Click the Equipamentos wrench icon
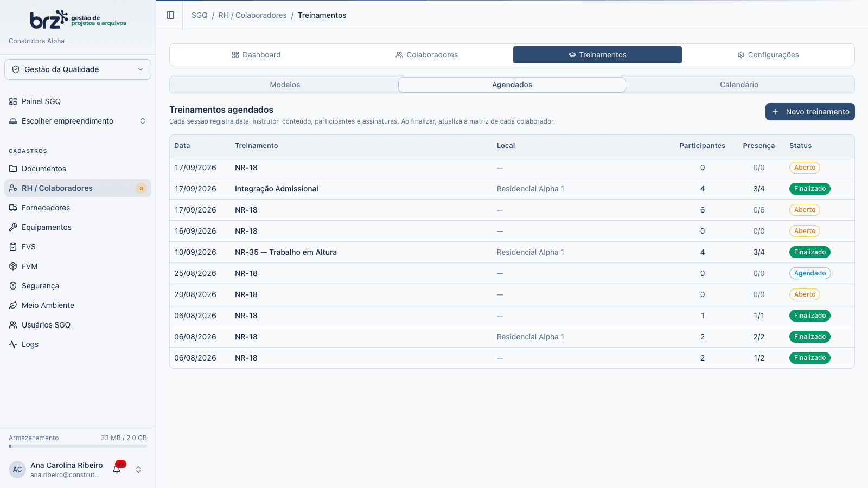 [13, 227]
